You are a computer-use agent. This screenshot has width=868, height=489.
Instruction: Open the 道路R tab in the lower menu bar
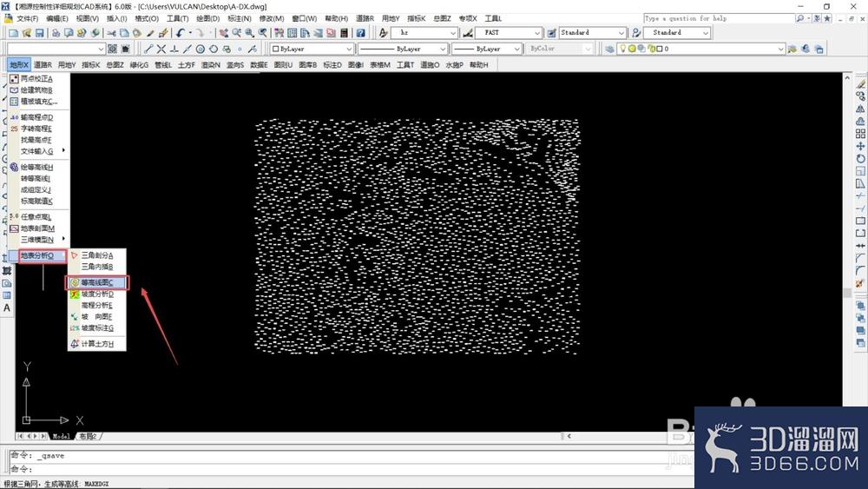tap(43, 65)
